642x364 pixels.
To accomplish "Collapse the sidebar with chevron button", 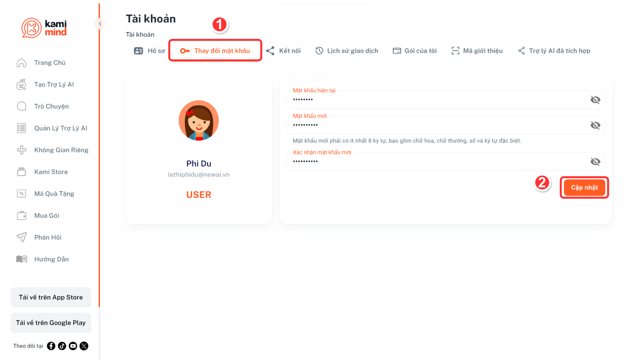I will pos(100,24).
